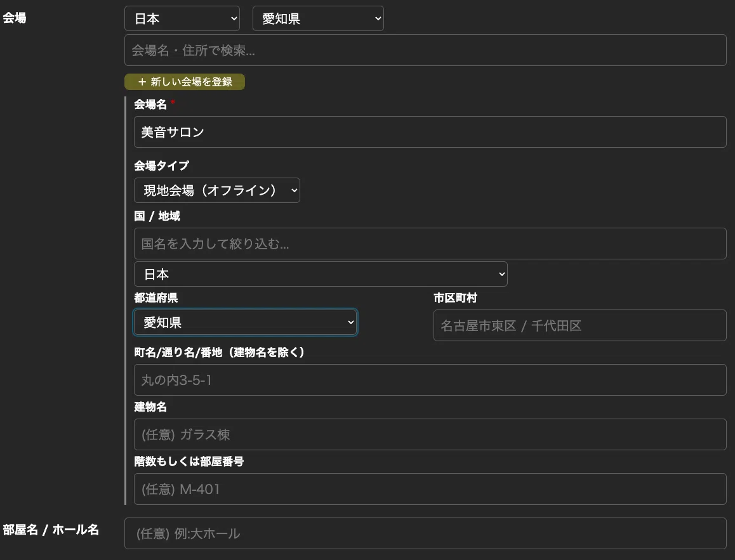Click the 都道府県 label
Screen dimensions: 735x560
point(156,298)
